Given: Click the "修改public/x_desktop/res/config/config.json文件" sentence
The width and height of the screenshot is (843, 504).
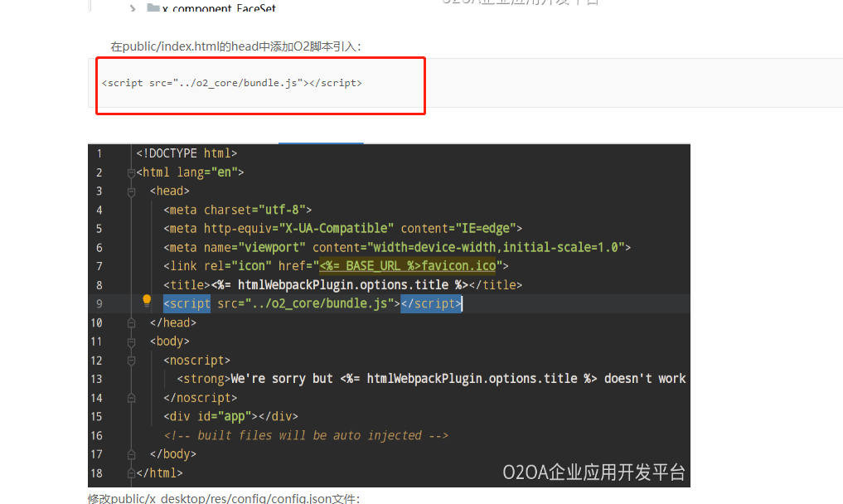Looking at the screenshot, I should click(224, 498).
